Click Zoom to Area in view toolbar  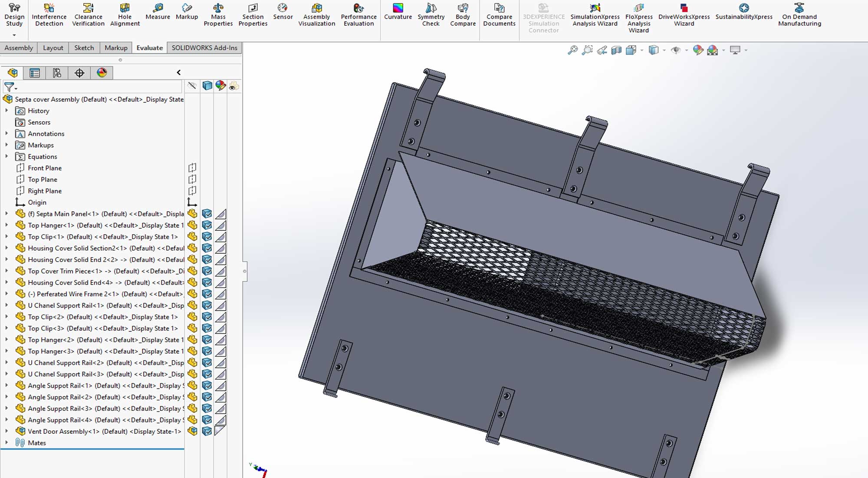point(587,50)
